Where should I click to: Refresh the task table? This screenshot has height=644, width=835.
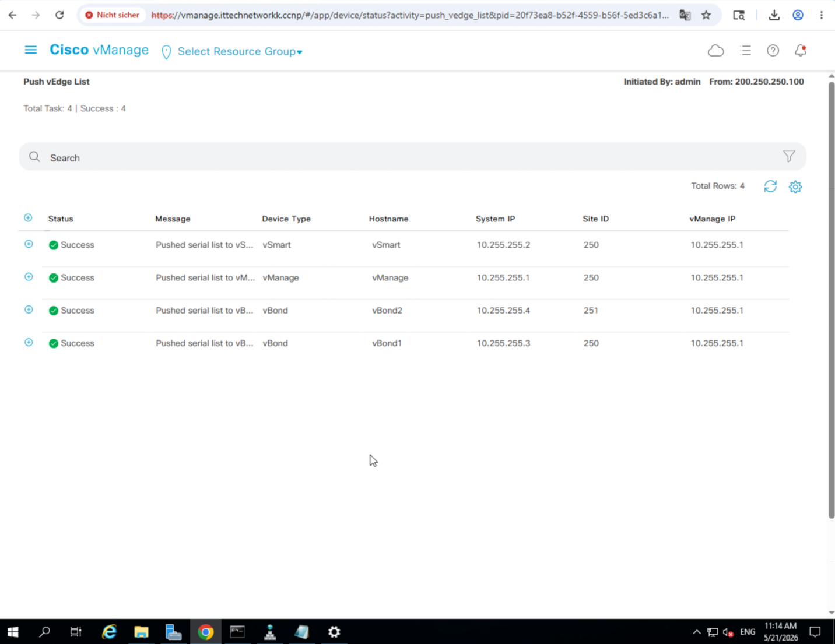(x=770, y=186)
